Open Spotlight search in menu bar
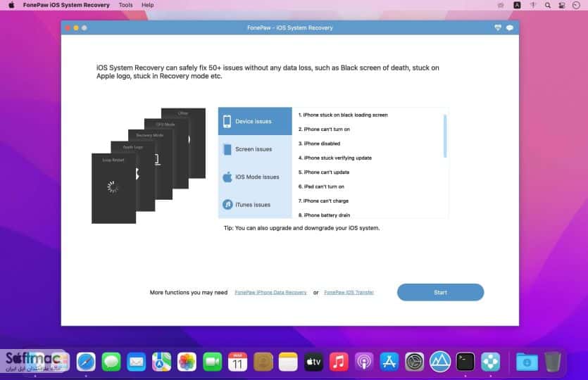Viewport: 588px width, 380px height. coord(547,5)
